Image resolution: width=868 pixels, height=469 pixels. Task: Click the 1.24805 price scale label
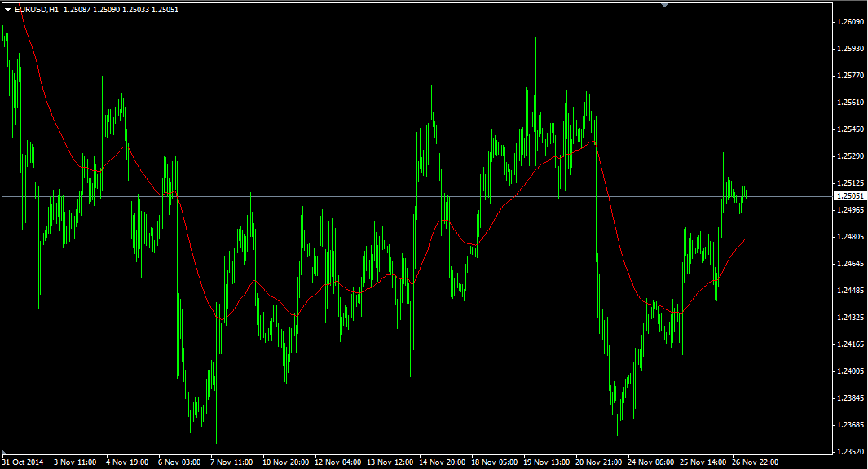point(850,237)
